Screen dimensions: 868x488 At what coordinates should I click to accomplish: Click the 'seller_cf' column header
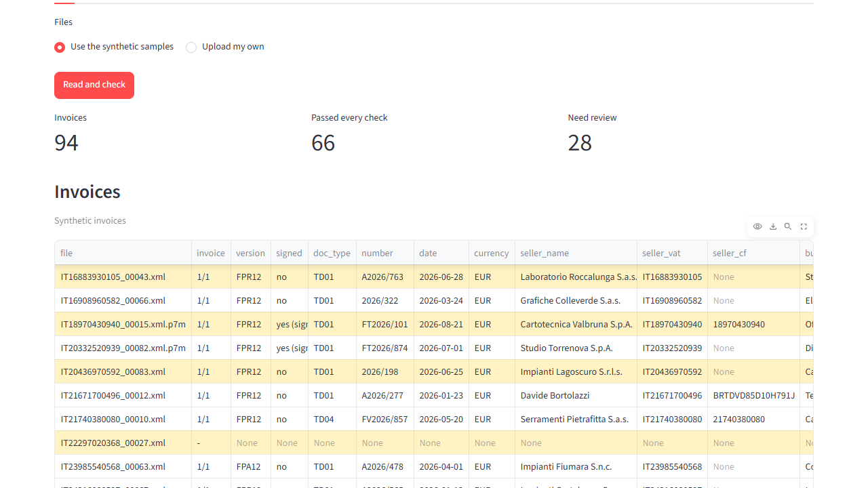(753, 253)
